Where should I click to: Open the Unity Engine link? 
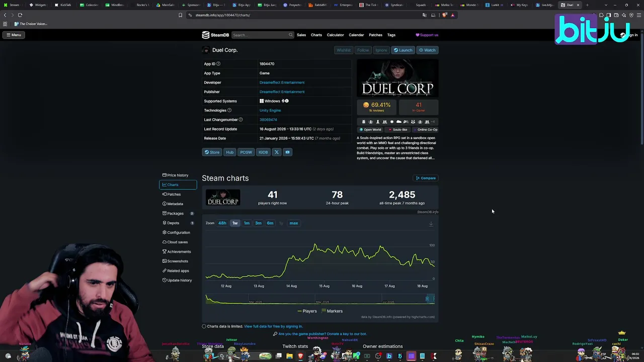click(x=270, y=110)
